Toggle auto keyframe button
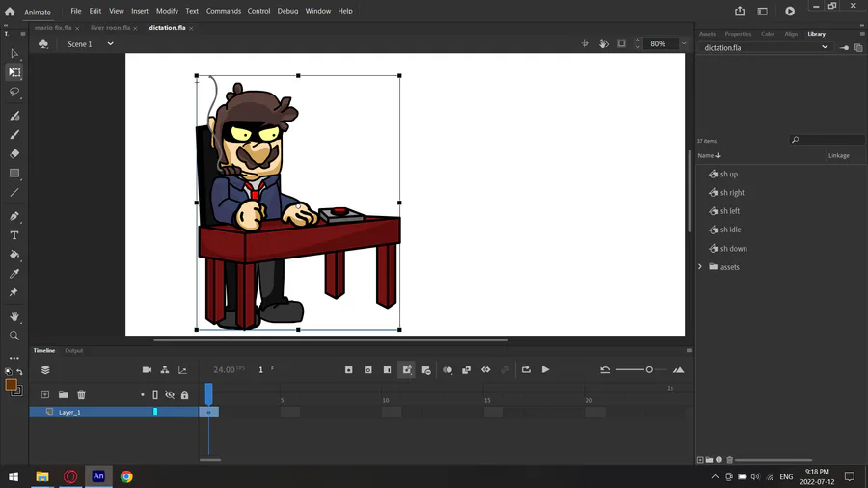 pyautogui.click(x=407, y=370)
